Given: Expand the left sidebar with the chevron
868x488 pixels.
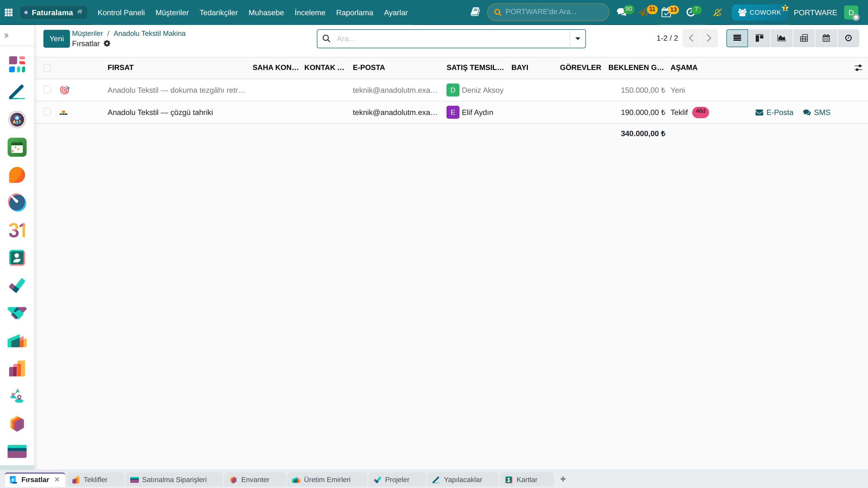Looking at the screenshot, I should (x=7, y=35).
